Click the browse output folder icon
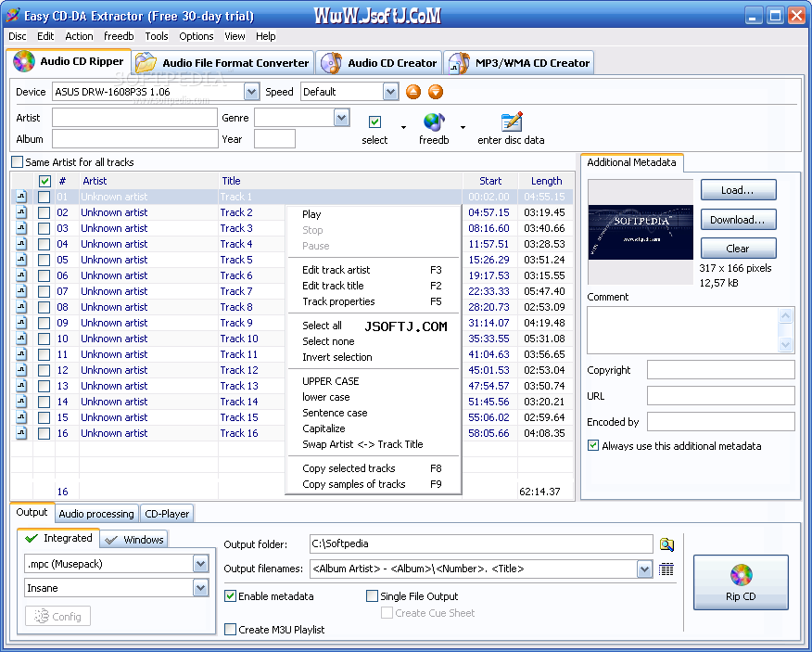The width and height of the screenshot is (812, 652). tap(666, 544)
